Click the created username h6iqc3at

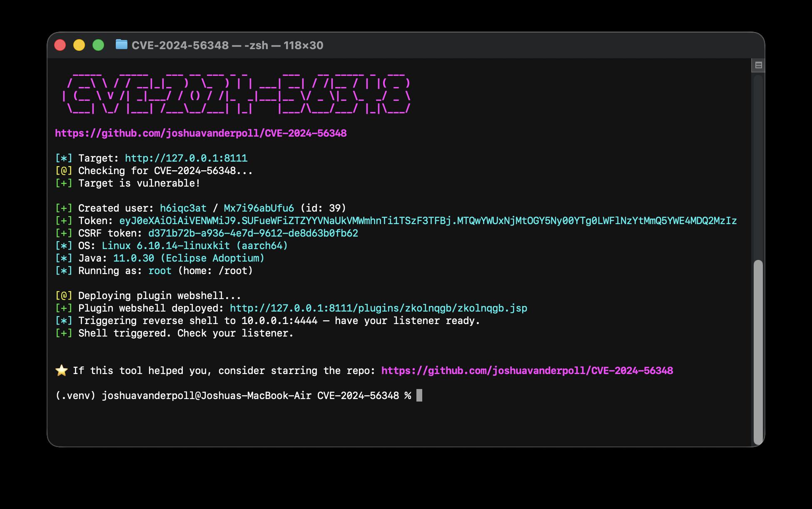pos(183,208)
